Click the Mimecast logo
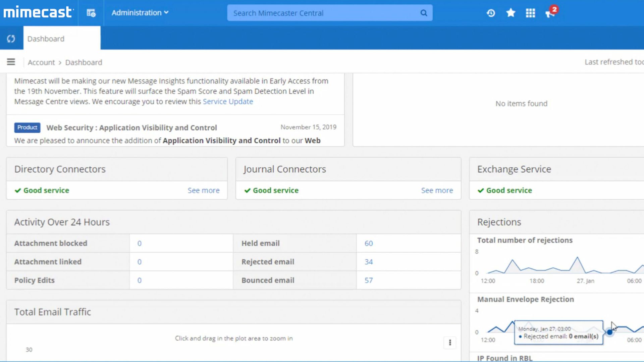This screenshot has height=362, width=644. click(x=38, y=12)
